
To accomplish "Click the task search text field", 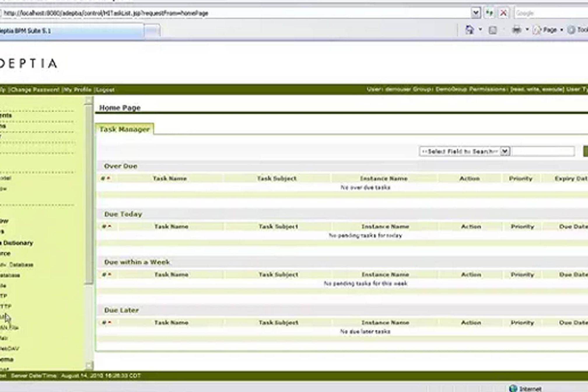I will 543,151.
